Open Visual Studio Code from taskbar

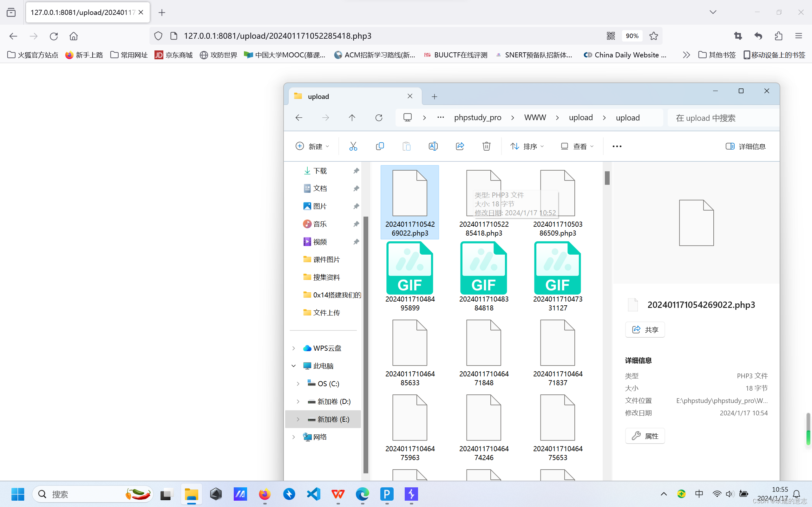(x=314, y=494)
